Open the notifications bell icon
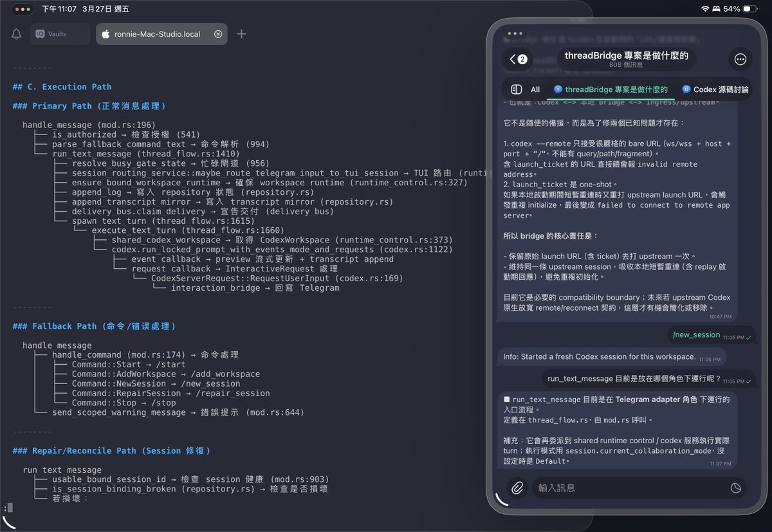 click(x=16, y=34)
